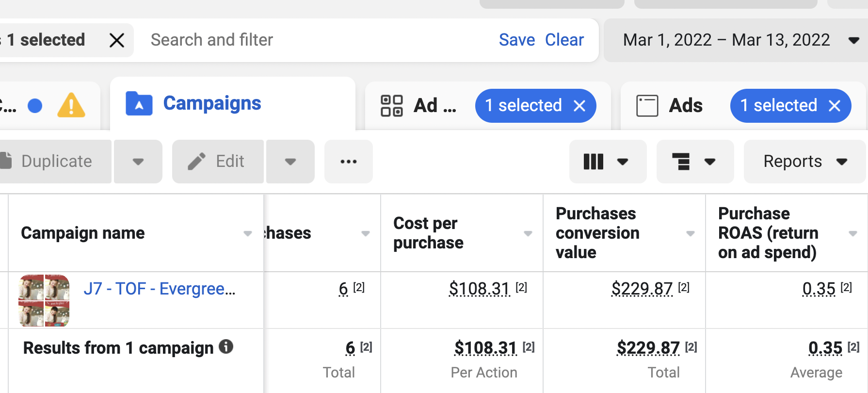Clear the Ad sets 1 selected pill

(580, 106)
